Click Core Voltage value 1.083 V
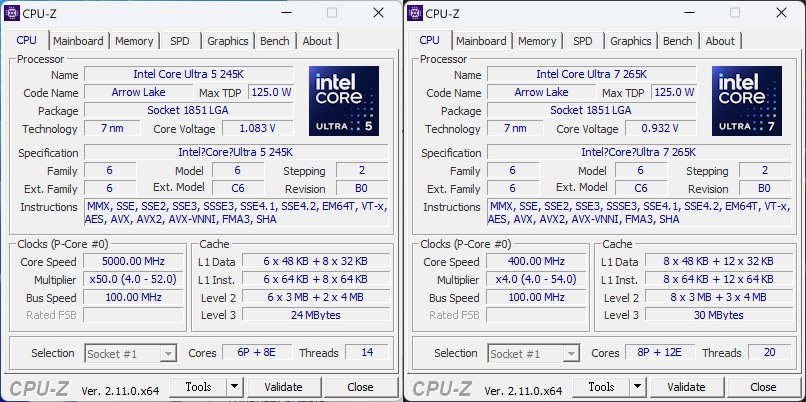This screenshot has height=402, width=806. point(258,128)
